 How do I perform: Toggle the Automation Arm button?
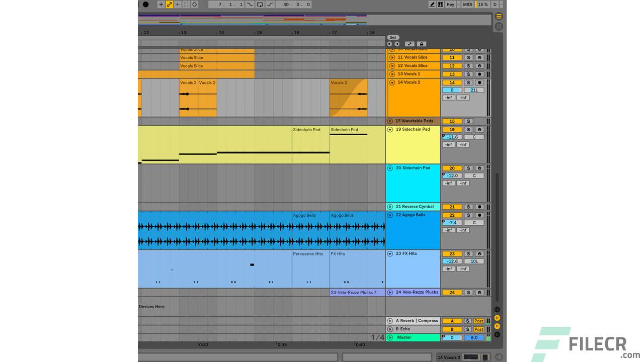pyautogui.click(x=170, y=5)
